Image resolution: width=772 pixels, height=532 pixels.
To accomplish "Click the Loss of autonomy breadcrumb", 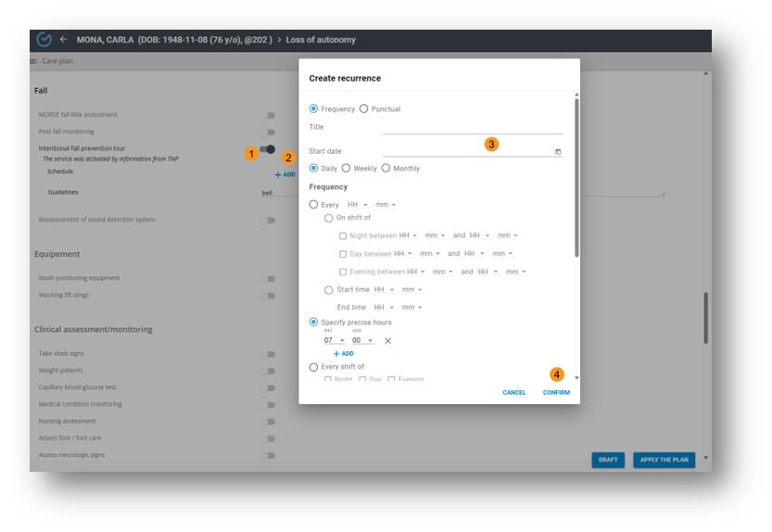I will click(320, 40).
